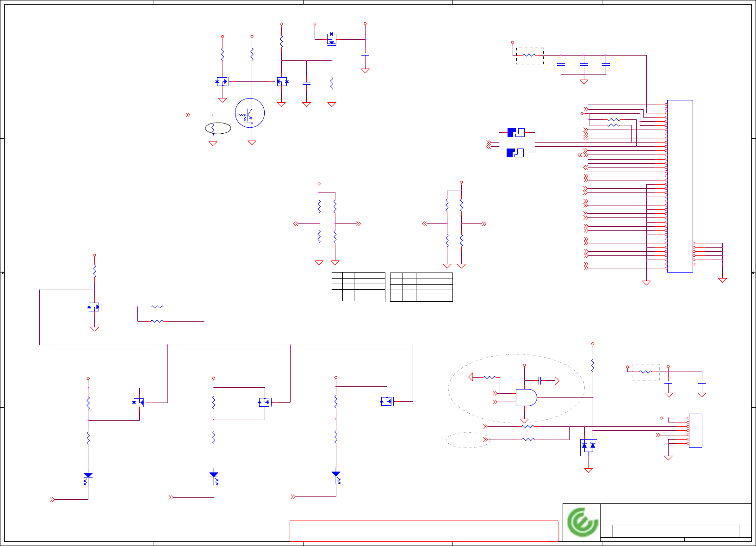Screen dimensions: 756x546
Task: Select input port arrow feeding transistor base
Action: click(x=188, y=115)
